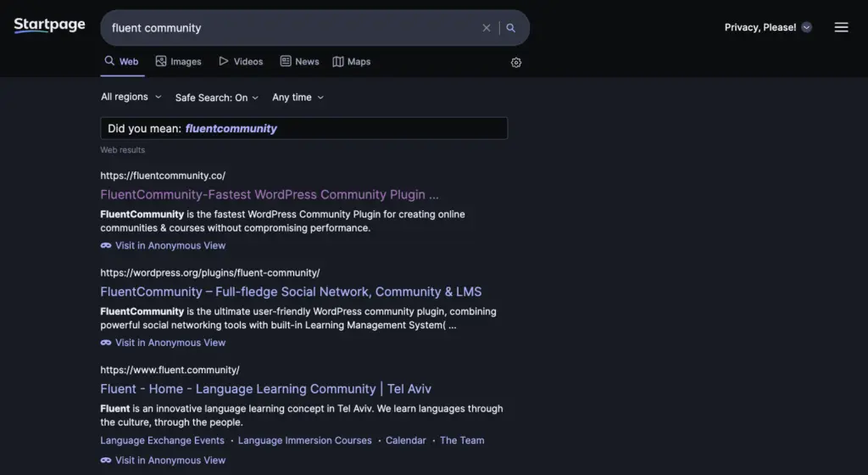Click the Startpage logo
Image resolution: width=868 pixels, height=475 pixels.
coord(49,25)
